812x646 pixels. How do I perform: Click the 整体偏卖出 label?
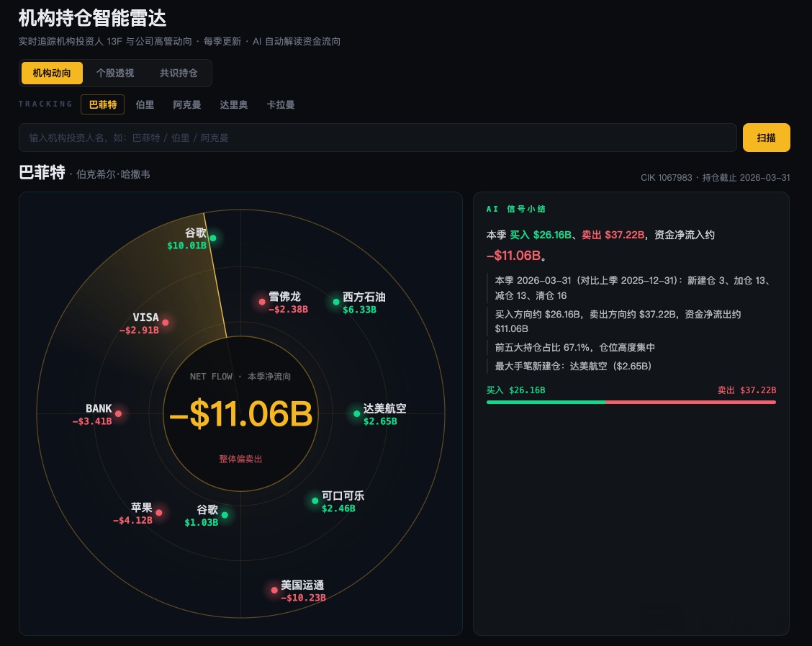(x=241, y=459)
